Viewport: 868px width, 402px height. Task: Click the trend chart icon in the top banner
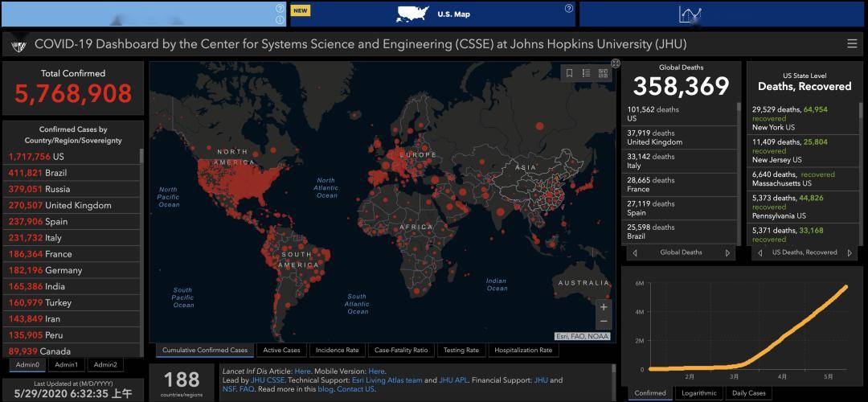[x=690, y=14]
